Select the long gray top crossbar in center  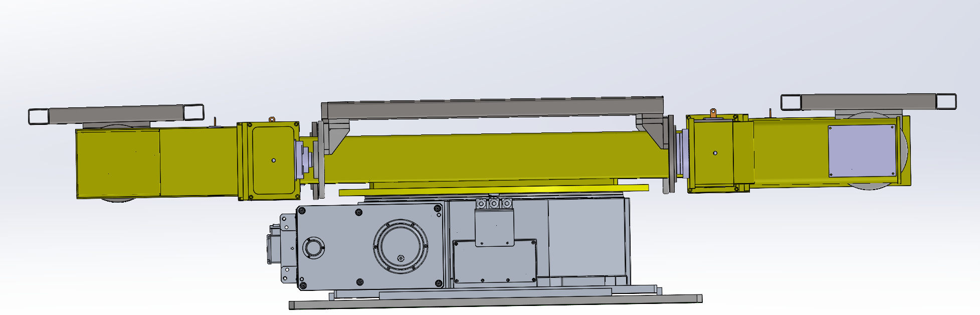[x=492, y=108]
